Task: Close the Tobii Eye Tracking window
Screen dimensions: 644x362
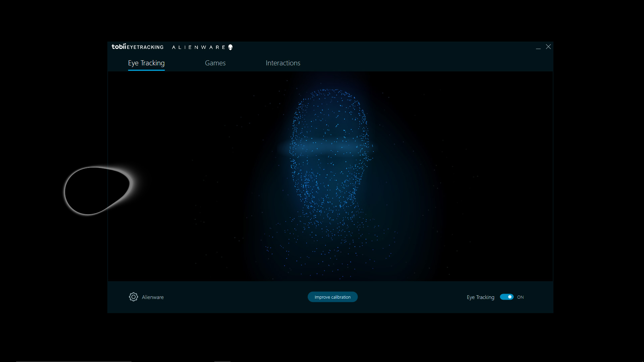Action: point(548,47)
